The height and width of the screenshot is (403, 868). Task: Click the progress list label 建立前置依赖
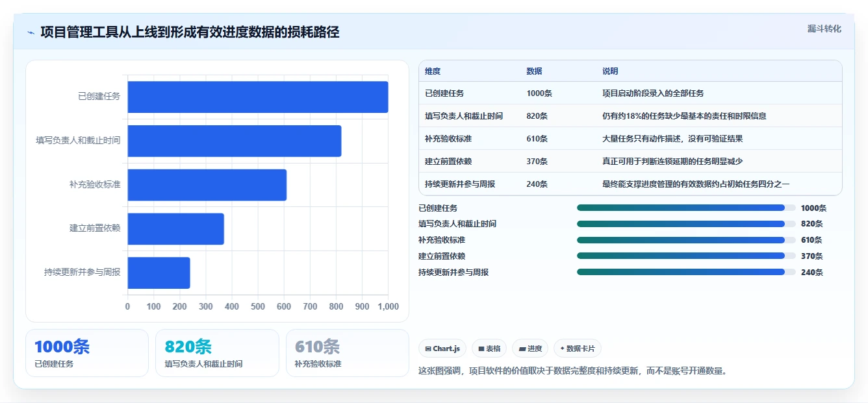(442, 256)
